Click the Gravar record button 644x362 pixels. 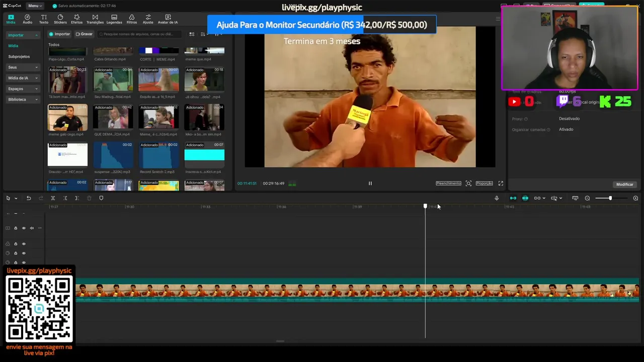point(84,34)
